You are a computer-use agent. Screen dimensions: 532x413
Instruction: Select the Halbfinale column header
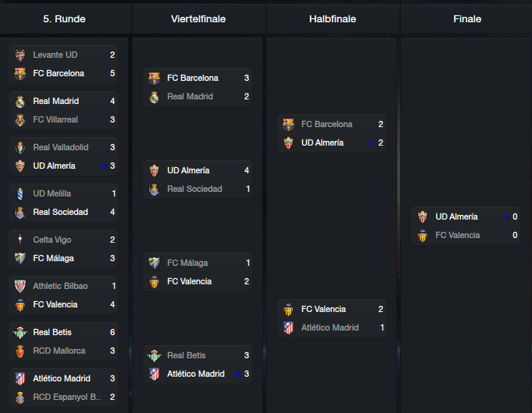[332, 19]
